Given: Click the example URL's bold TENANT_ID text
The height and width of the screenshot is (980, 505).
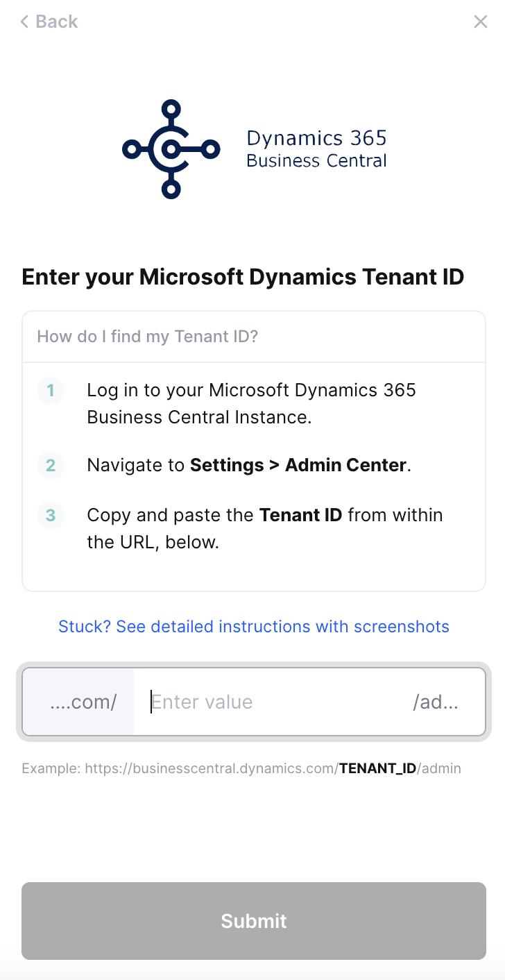Looking at the screenshot, I should tap(377, 768).
